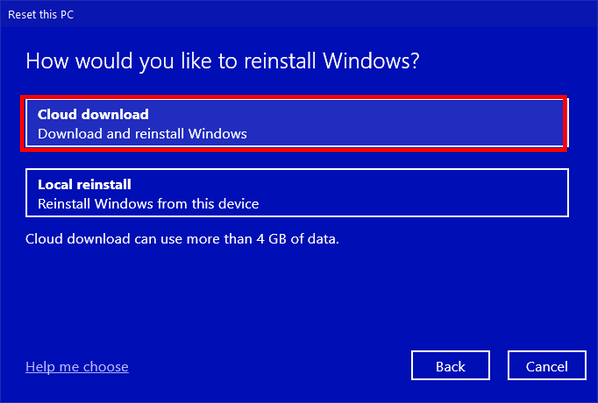Viewport: 598px width, 403px height.
Task: Select the Cloud download option
Action: pyautogui.click(x=297, y=123)
